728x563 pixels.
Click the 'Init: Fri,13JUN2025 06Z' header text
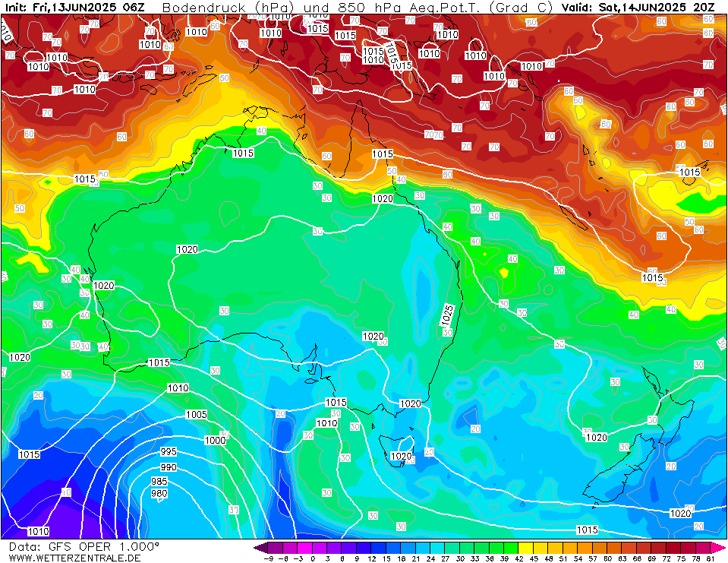point(74,8)
